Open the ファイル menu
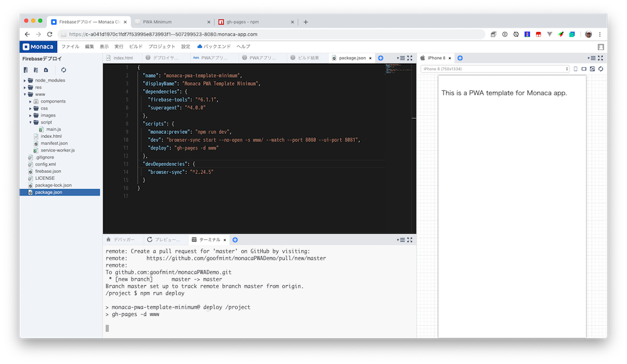The width and height of the screenshot is (627, 364). tap(70, 47)
